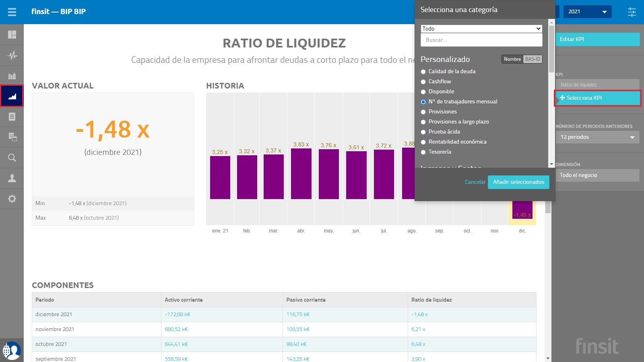Select the Provisiones a largo plazo radio
This screenshot has width=644, height=362.
(423, 122)
